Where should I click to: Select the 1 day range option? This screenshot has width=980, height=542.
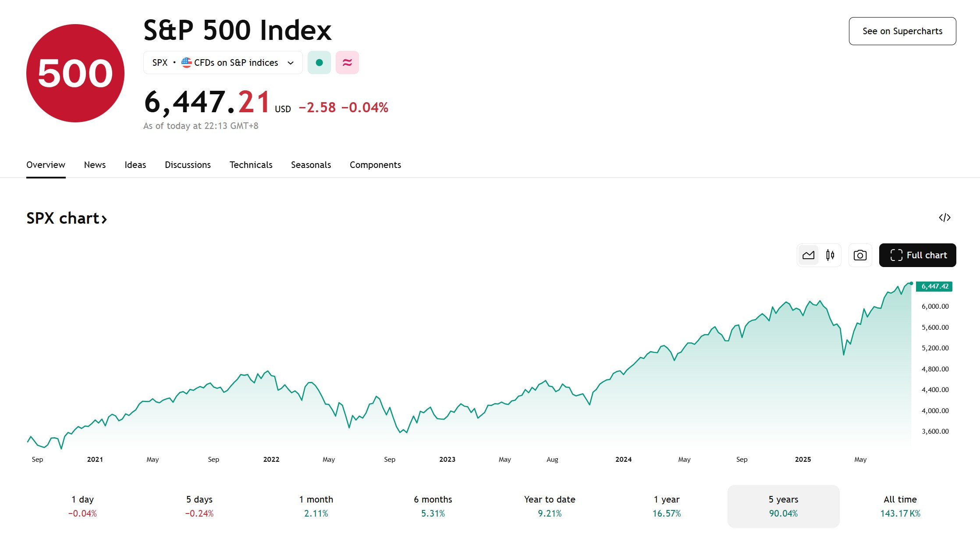point(82,506)
